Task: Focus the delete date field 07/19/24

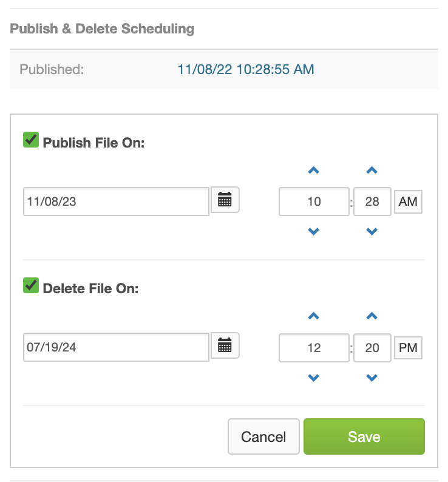Action: (x=116, y=347)
